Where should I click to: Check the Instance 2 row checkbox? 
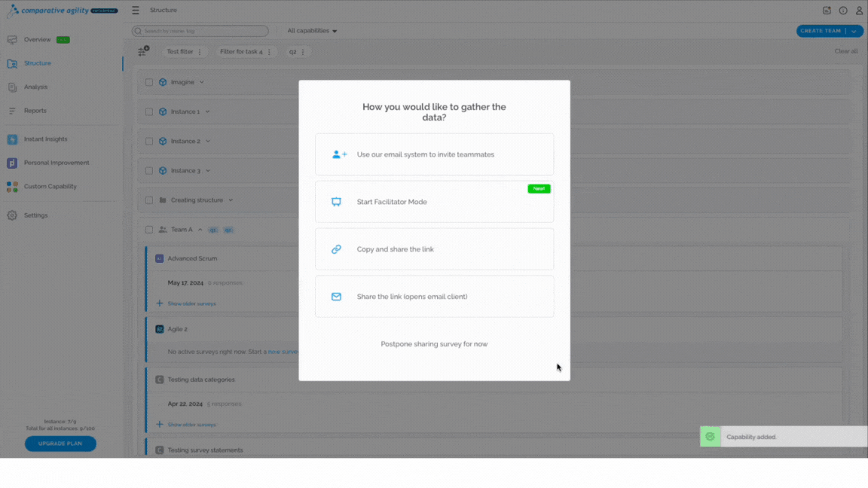(149, 141)
